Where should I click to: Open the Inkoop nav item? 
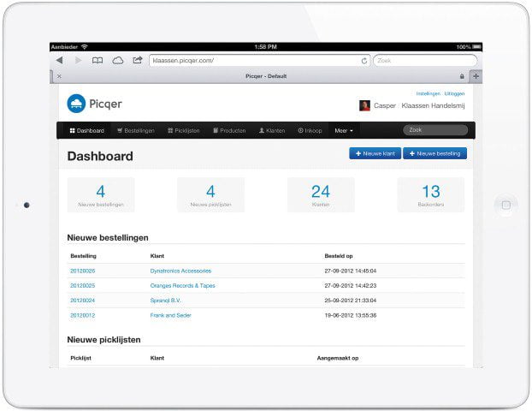[x=310, y=130]
